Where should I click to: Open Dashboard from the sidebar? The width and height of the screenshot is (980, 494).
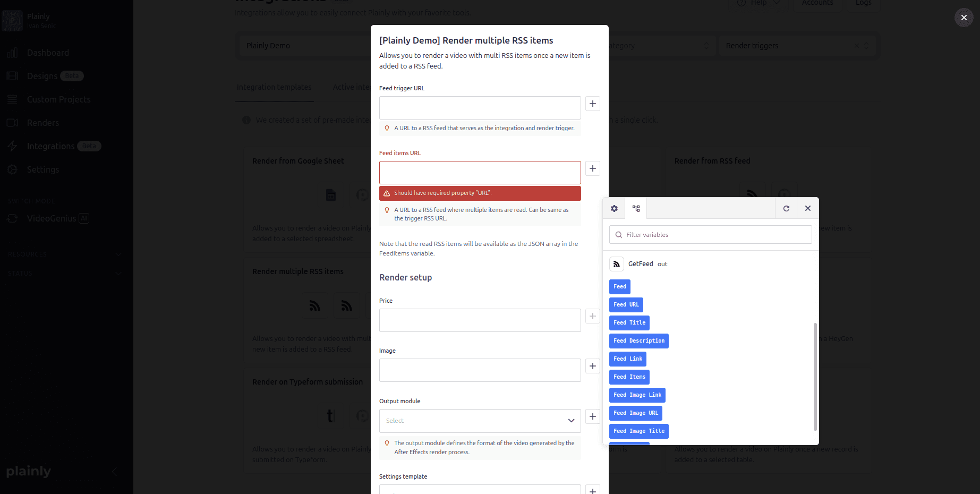click(x=48, y=53)
